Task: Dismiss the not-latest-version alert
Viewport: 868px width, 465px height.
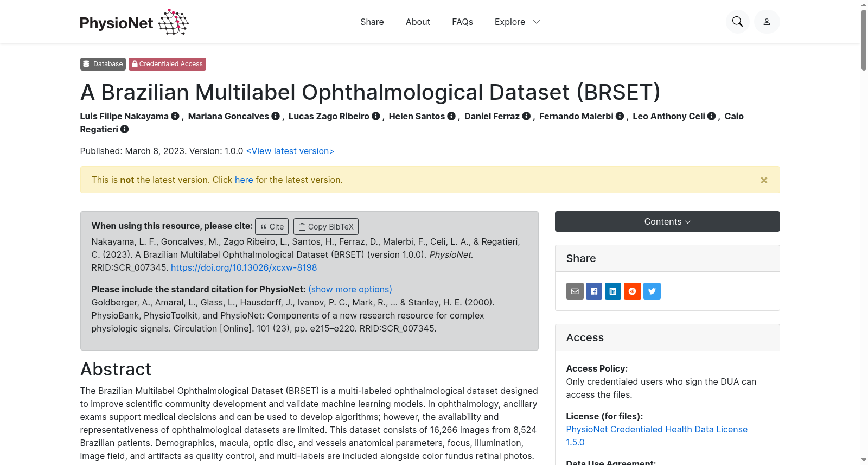Action: tap(764, 180)
